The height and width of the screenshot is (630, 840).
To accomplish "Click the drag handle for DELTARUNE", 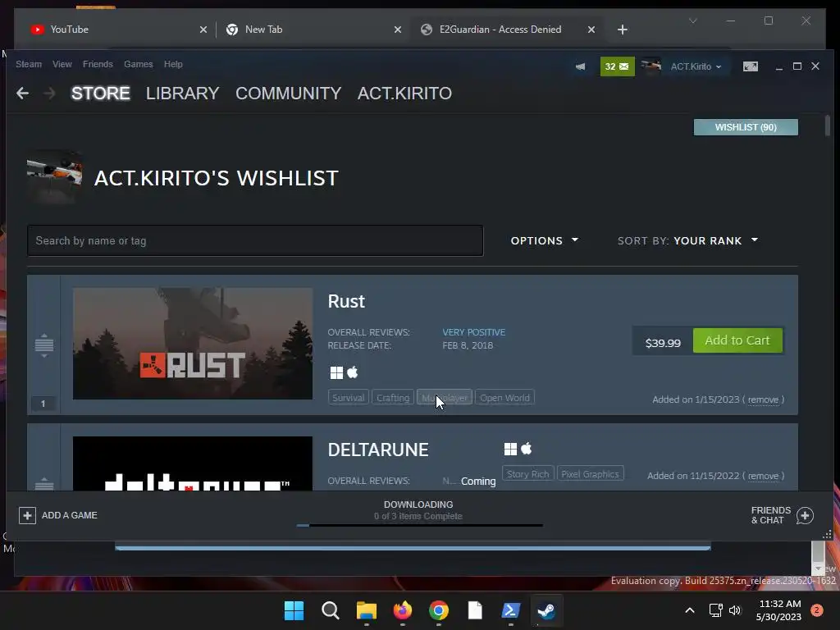I will [44, 484].
